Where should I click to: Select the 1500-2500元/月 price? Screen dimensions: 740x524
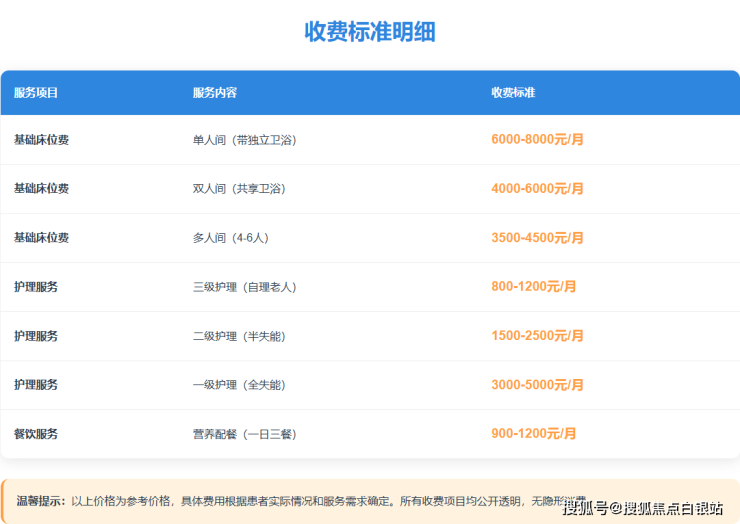click(x=537, y=336)
